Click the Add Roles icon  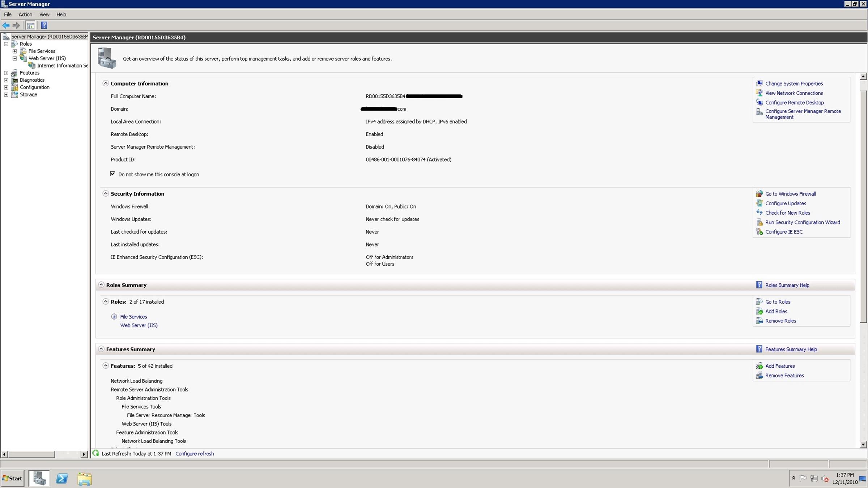click(759, 311)
